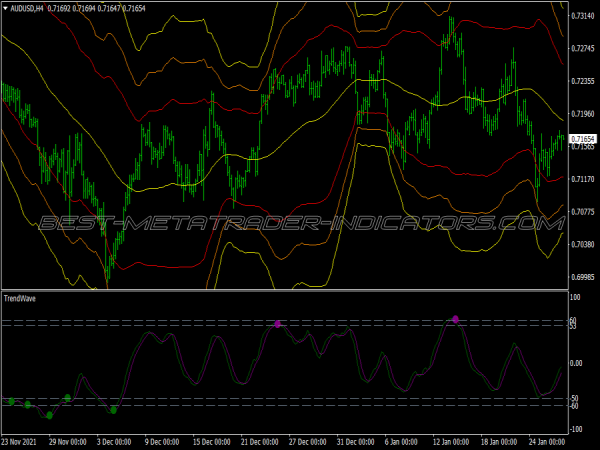600x450 pixels.
Task: Click the current price label 0.71654
Action: 583,139
